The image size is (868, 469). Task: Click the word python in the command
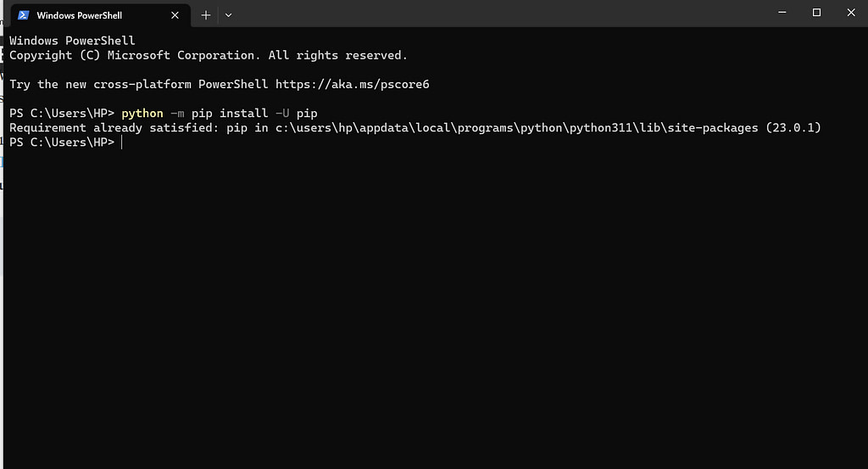pos(142,113)
